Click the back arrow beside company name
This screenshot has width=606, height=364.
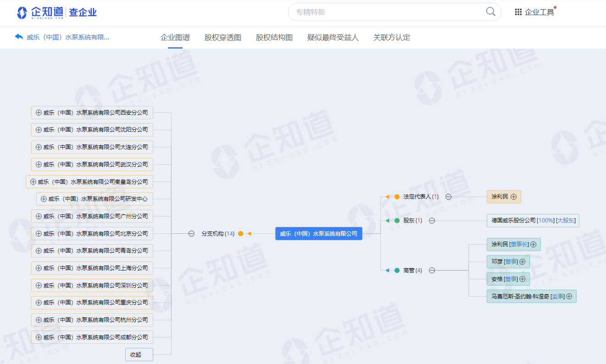pyautogui.click(x=19, y=37)
